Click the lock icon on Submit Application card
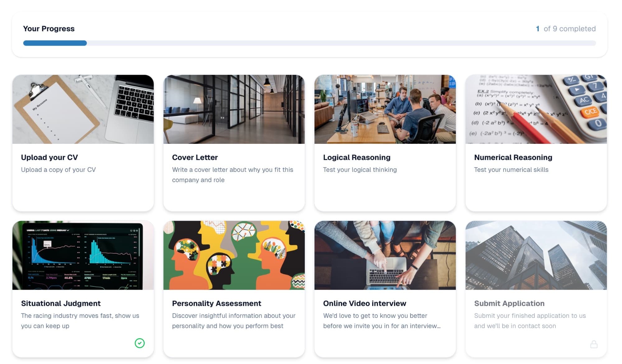 (x=594, y=344)
